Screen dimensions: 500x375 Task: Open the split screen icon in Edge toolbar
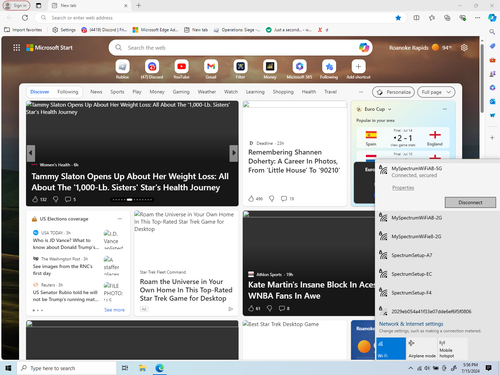coord(416,18)
